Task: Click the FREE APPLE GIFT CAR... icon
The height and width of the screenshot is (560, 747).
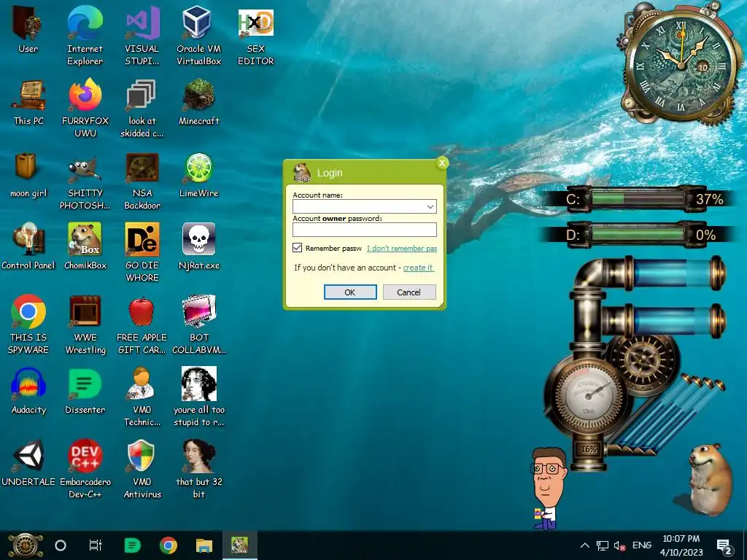Action: [142, 324]
